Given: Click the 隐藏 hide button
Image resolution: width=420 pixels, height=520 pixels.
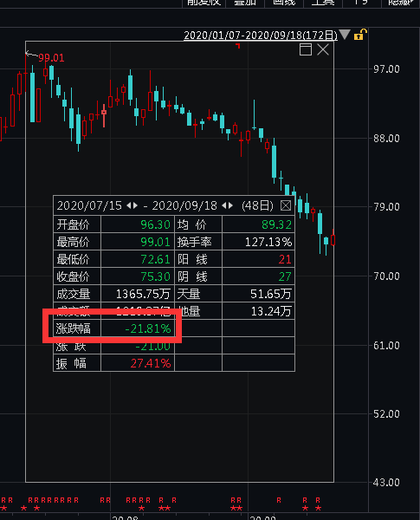Looking at the screenshot, I should click(x=401, y=3).
